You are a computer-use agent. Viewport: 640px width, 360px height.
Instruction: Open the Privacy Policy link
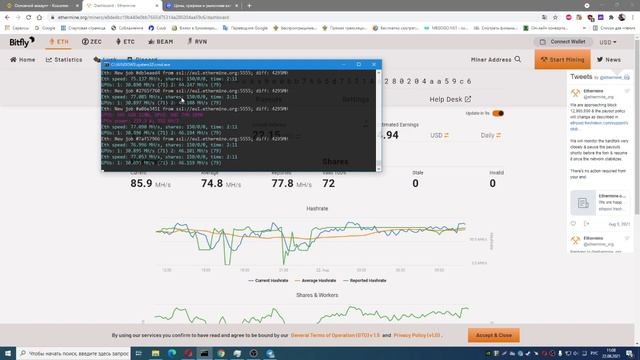coord(417,335)
